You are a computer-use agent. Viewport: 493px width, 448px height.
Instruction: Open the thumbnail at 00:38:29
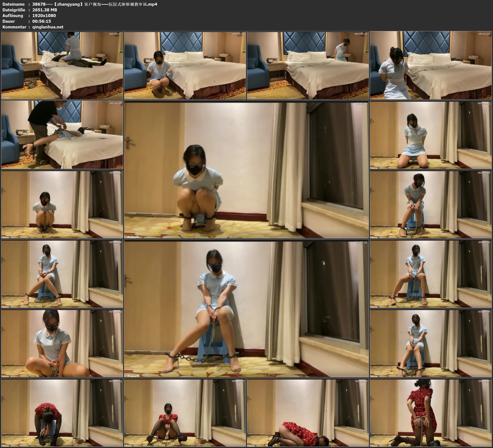click(62, 343)
